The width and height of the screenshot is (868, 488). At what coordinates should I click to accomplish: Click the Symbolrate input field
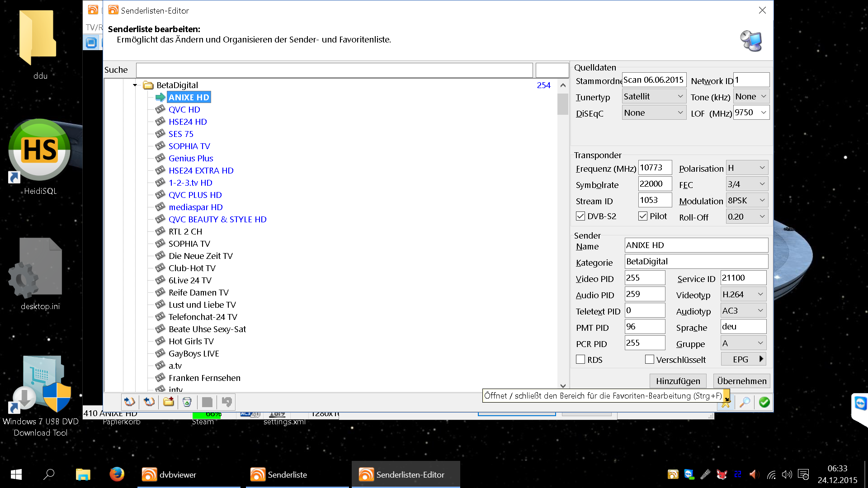[655, 184]
